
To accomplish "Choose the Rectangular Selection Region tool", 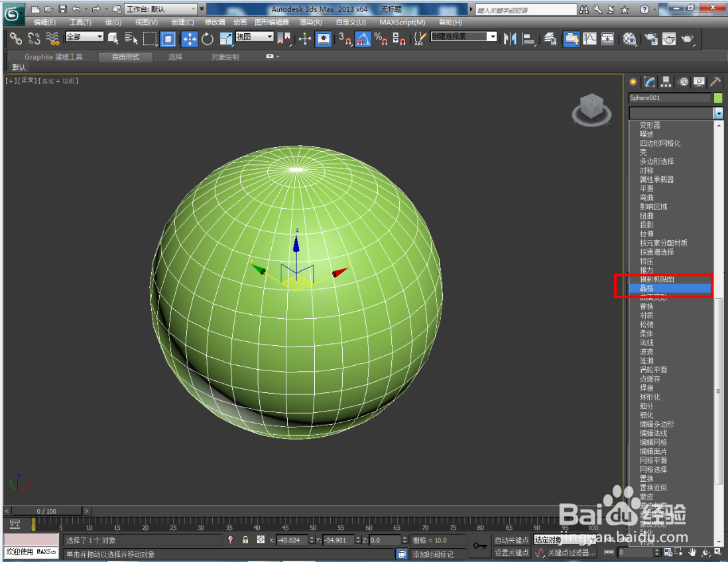I will point(149,38).
